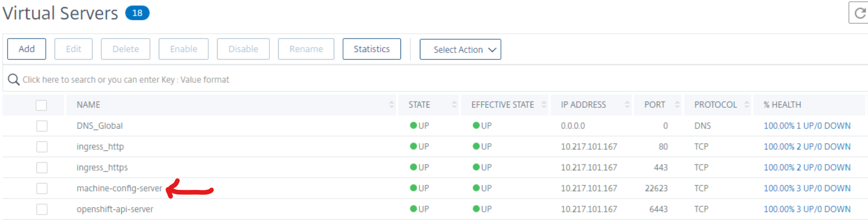Open ingress_http health percentage link

tap(807, 147)
